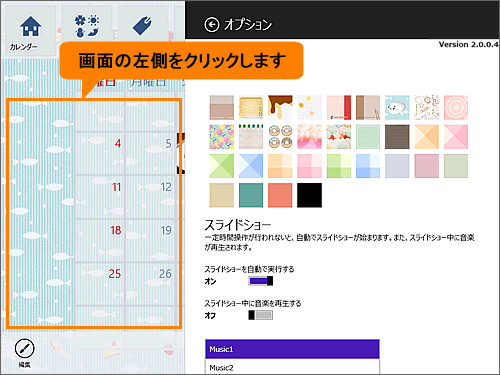This screenshot has height=375, width=500.
Task: Choose the brown lace theme thumbnail
Action: [x=222, y=108]
